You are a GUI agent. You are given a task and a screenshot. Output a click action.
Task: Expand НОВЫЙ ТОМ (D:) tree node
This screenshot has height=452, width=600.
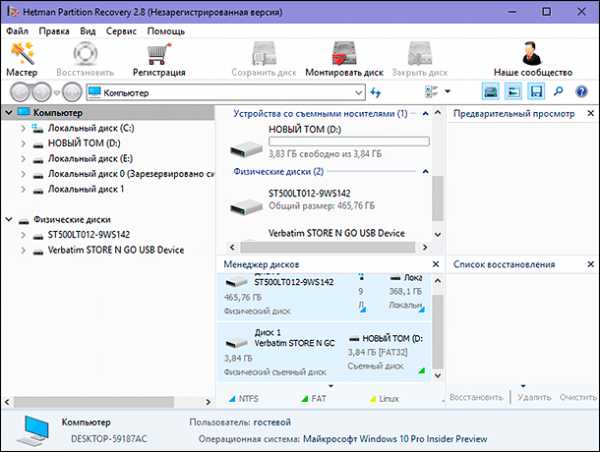coord(23,144)
